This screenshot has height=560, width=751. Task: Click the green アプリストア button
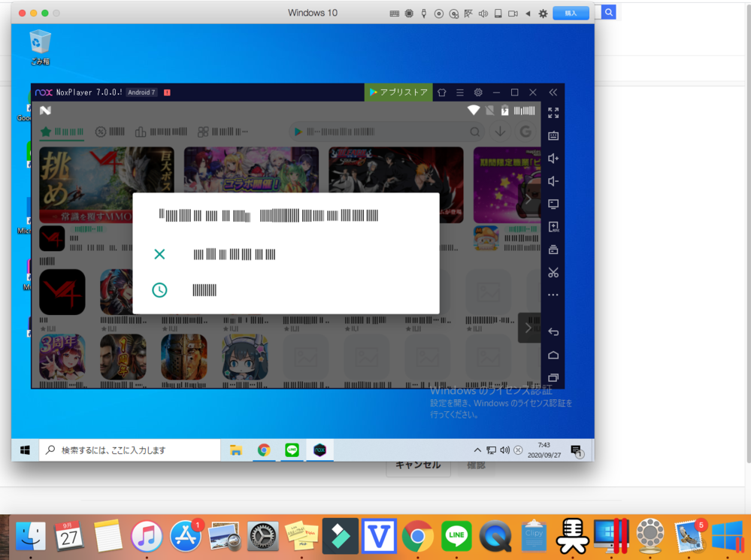[398, 92]
